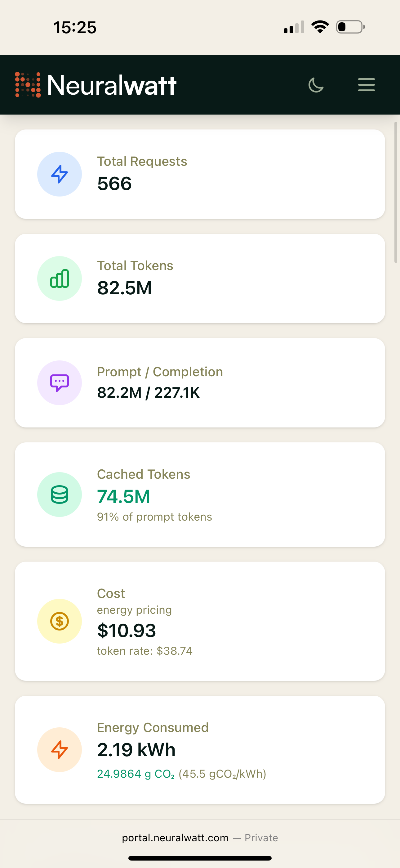Image resolution: width=400 pixels, height=868 pixels.
Task: Select the 566 total requests value
Action: (x=114, y=184)
